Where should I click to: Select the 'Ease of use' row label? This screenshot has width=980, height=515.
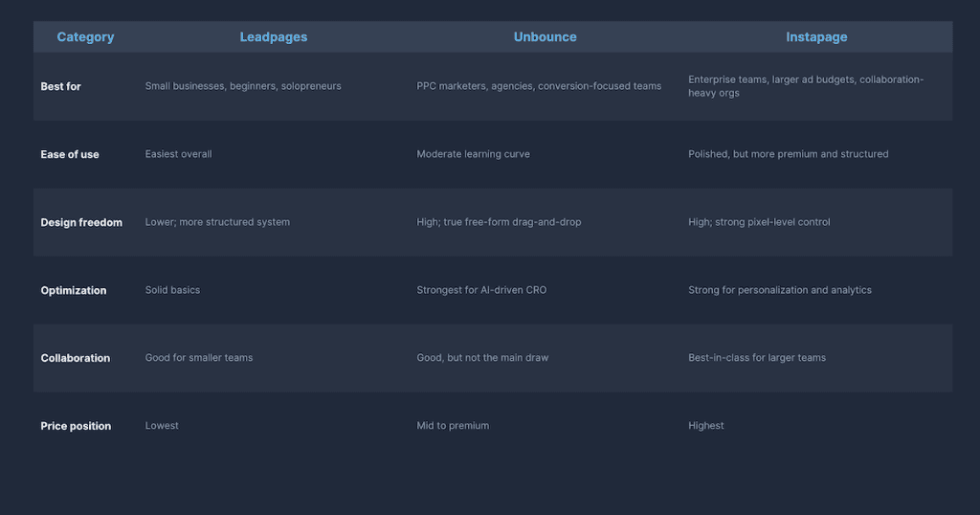69,154
